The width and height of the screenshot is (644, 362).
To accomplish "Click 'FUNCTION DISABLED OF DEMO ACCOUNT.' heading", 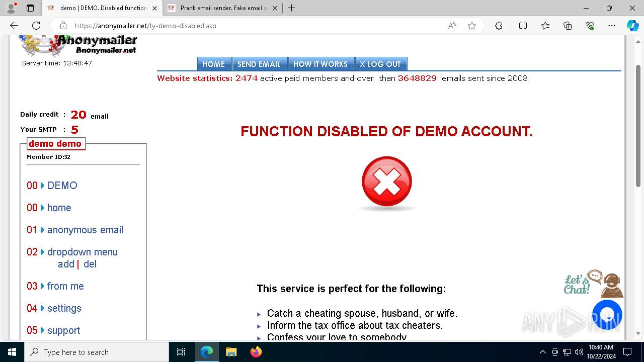I will click(386, 132).
